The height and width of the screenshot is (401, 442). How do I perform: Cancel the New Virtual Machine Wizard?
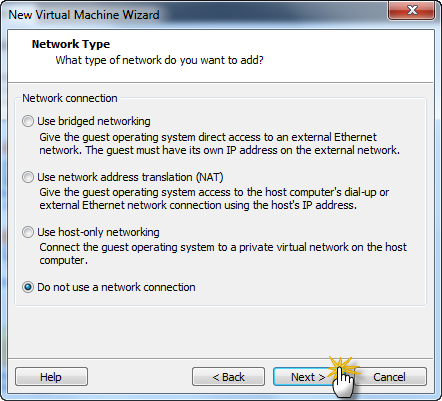[x=389, y=377]
